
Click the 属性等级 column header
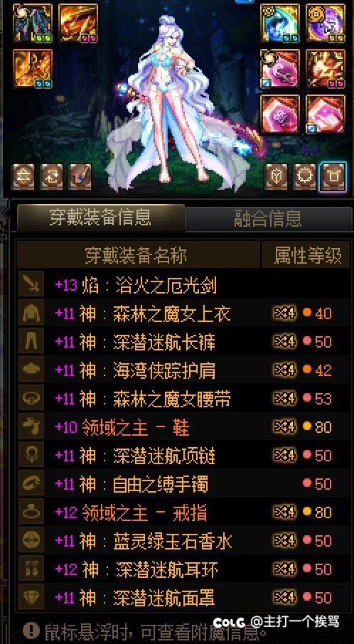307,255
